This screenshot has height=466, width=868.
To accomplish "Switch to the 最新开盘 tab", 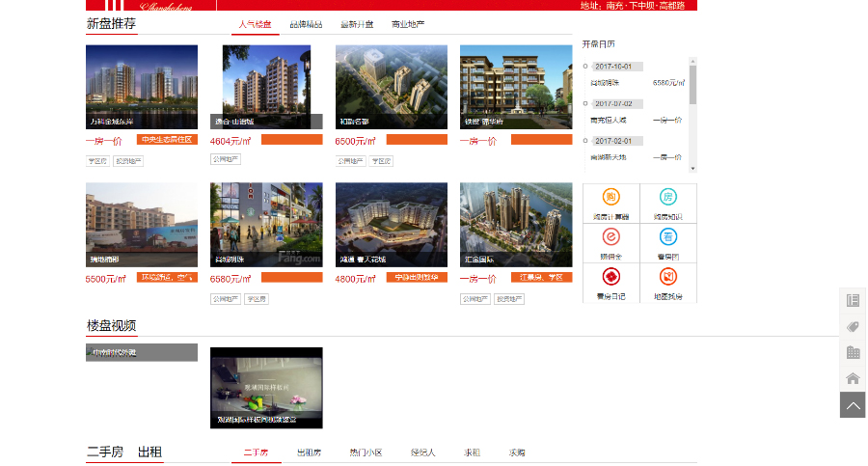I will pyautogui.click(x=357, y=24).
